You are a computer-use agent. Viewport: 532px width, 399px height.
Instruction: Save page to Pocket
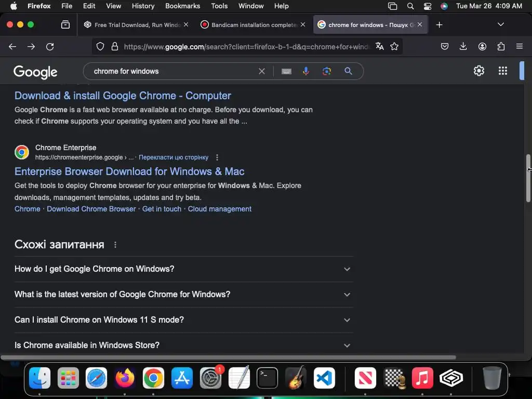(x=445, y=46)
